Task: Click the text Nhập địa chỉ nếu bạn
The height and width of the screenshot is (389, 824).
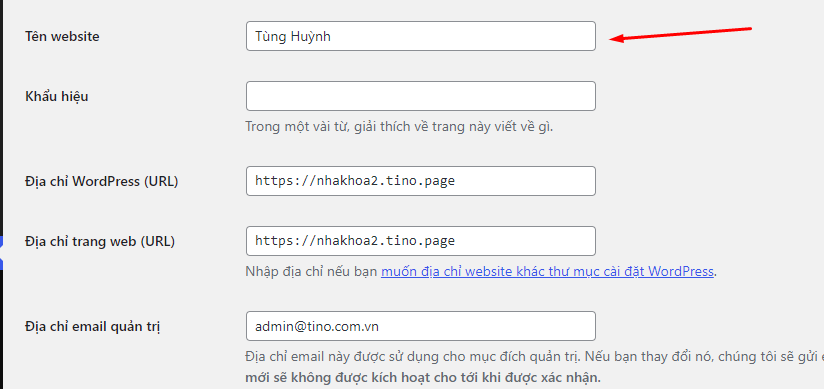Action: 312,272
